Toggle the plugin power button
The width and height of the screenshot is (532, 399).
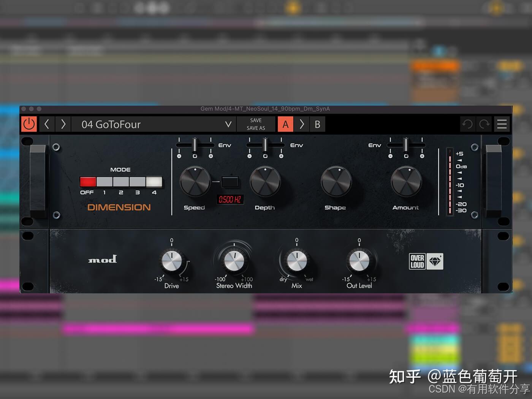[x=29, y=124]
